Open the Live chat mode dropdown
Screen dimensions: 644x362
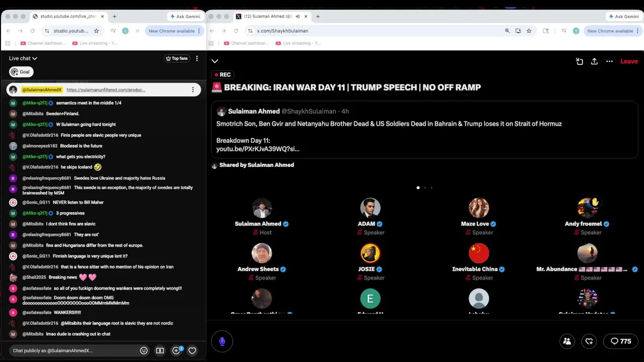coord(23,58)
